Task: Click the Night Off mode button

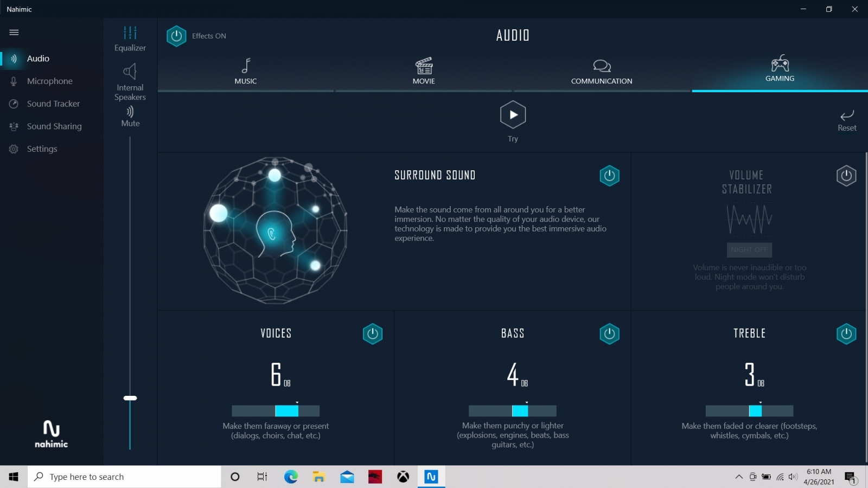Action: click(749, 249)
